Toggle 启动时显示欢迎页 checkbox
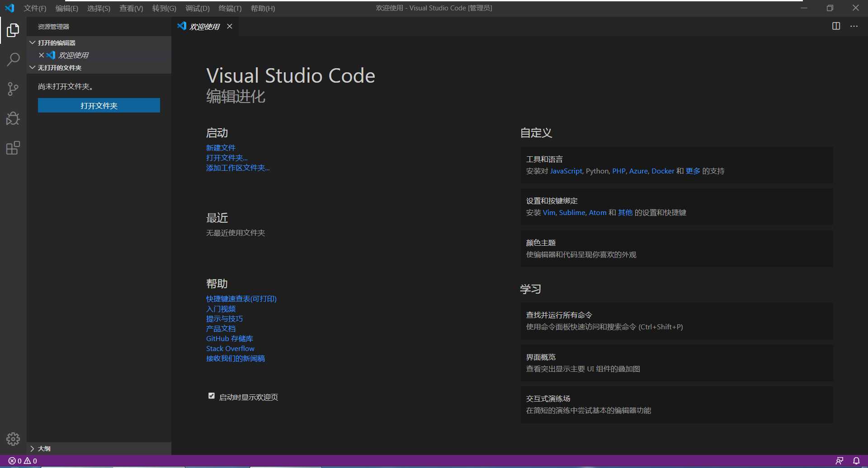The image size is (868, 468). [x=211, y=396]
